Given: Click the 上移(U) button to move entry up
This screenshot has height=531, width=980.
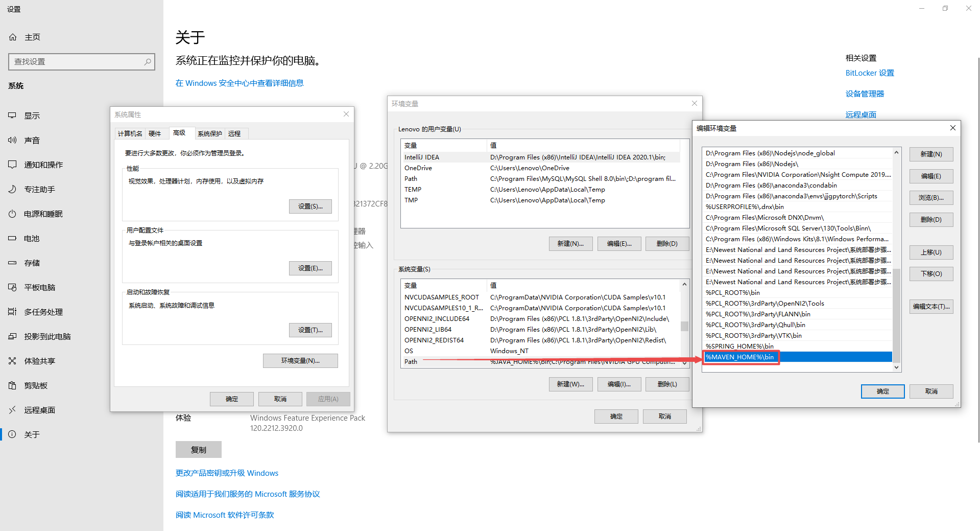Looking at the screenshot, I should 930,252.
